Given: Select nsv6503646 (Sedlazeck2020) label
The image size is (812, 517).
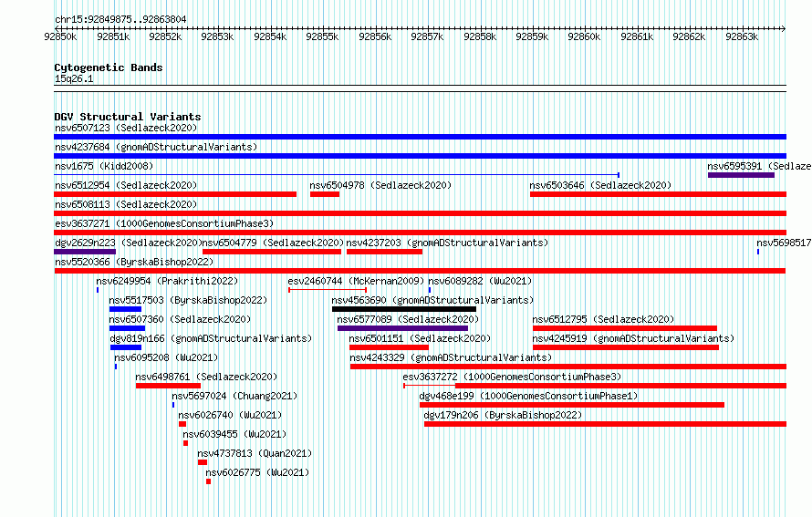Looking at the screenshot, I should 600,185.
